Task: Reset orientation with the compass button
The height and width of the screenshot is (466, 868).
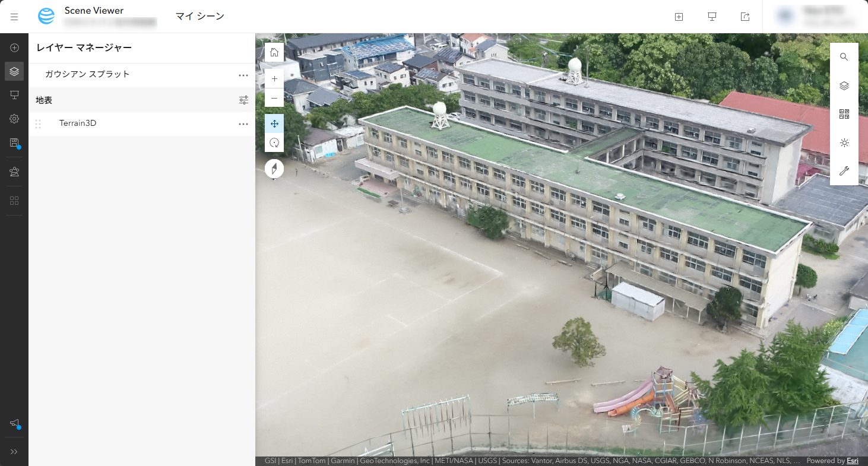Action: (x=274, y=169)
